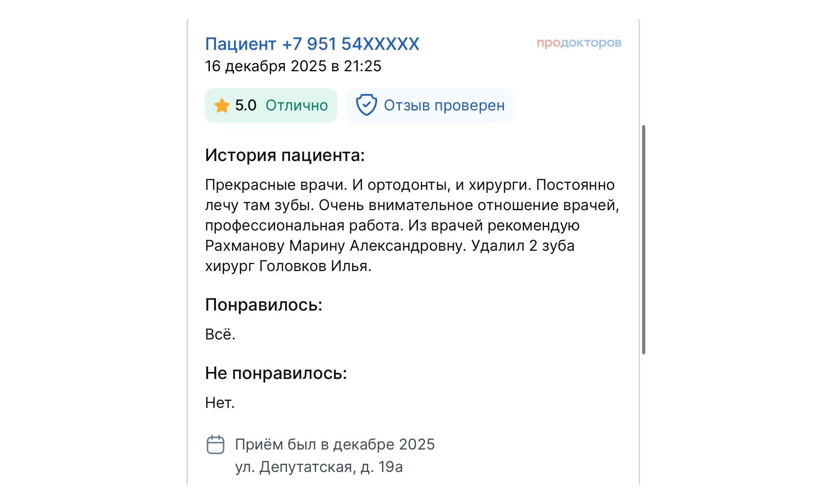This screenshot has height=504, width=827.
Task: Click the shield checkmark verification icon
Action: point(366,105)
